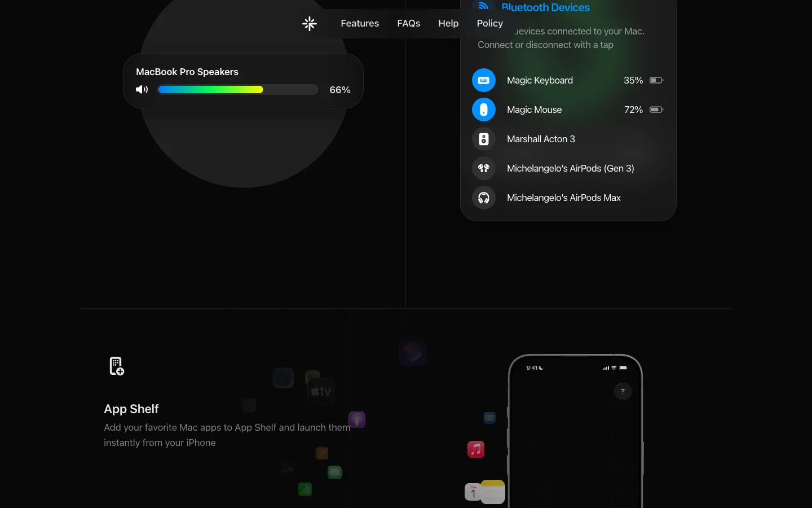
Task: Click the Magic Keyboard battery icon
Action: (656, 80)
